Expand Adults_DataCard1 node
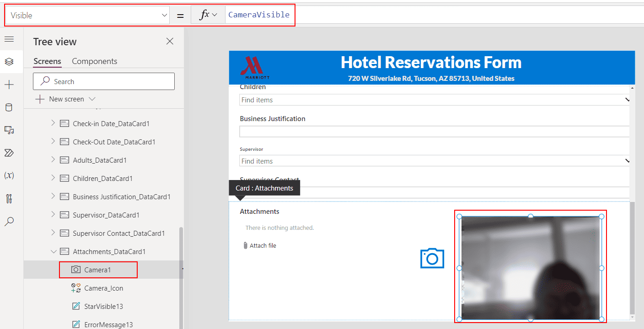The height and width of the screenshot is (329, 644). coord(53,159)
